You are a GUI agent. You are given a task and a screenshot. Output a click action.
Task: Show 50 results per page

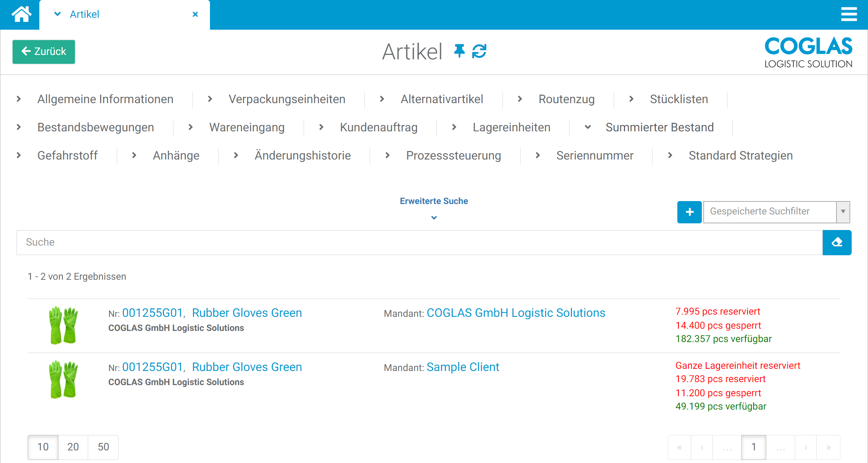coord(103,447)
